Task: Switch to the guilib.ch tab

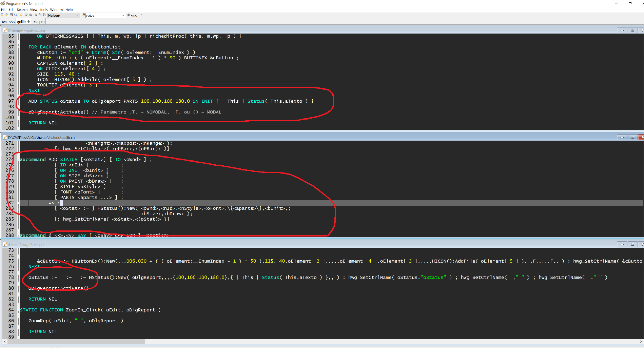Action: click(23, 22)
